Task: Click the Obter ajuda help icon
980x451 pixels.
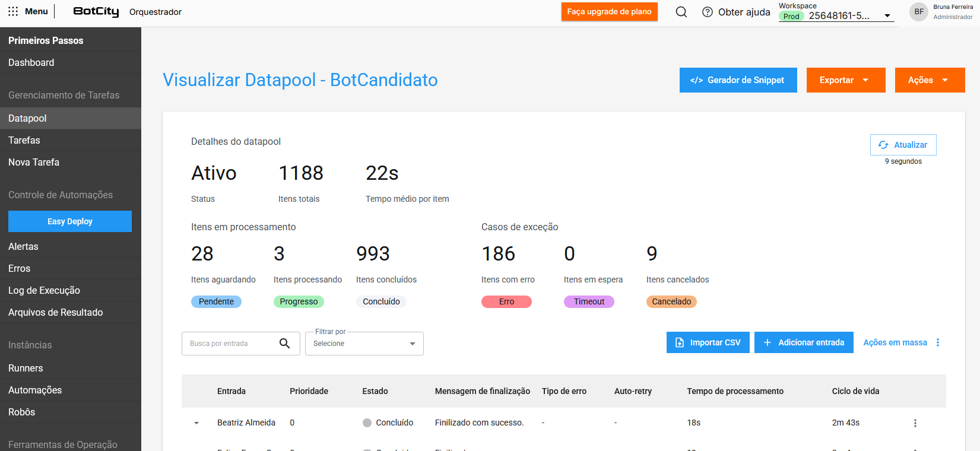Action: pos(708,12)
